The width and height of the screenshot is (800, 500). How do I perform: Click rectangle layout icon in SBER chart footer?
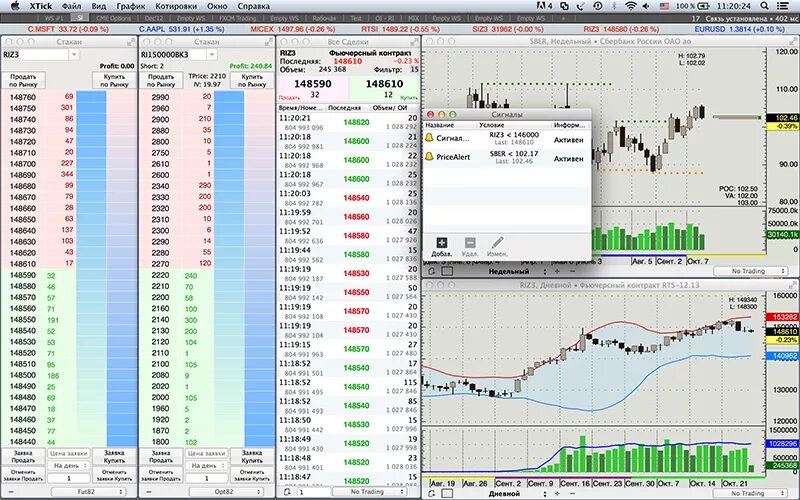pos(447,271)
